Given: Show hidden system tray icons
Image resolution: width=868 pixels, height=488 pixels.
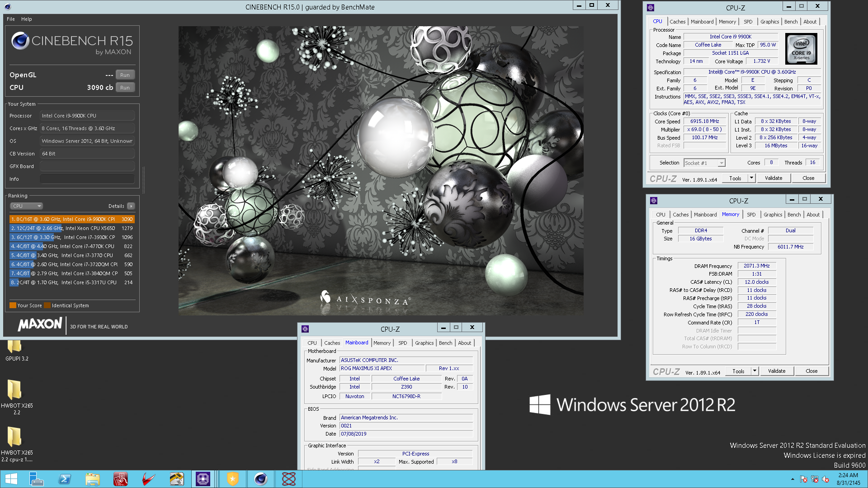Looking at the screenshot, I should coord(793,479).
